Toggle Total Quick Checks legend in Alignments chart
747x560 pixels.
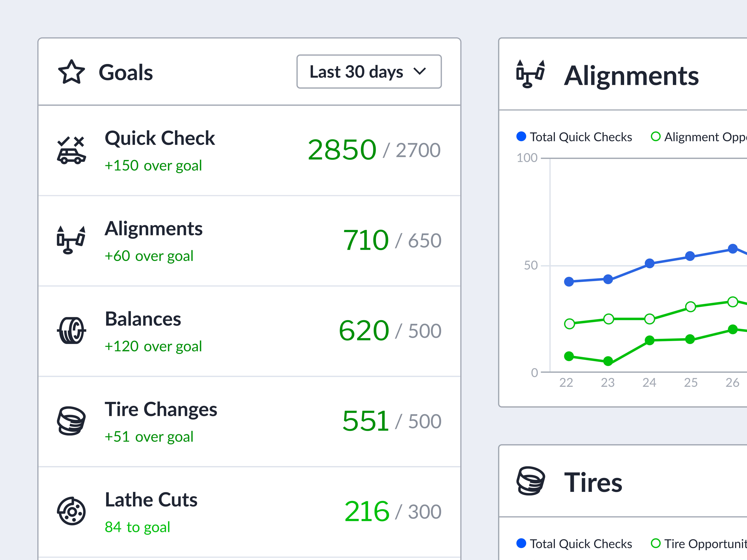[574, 137]
